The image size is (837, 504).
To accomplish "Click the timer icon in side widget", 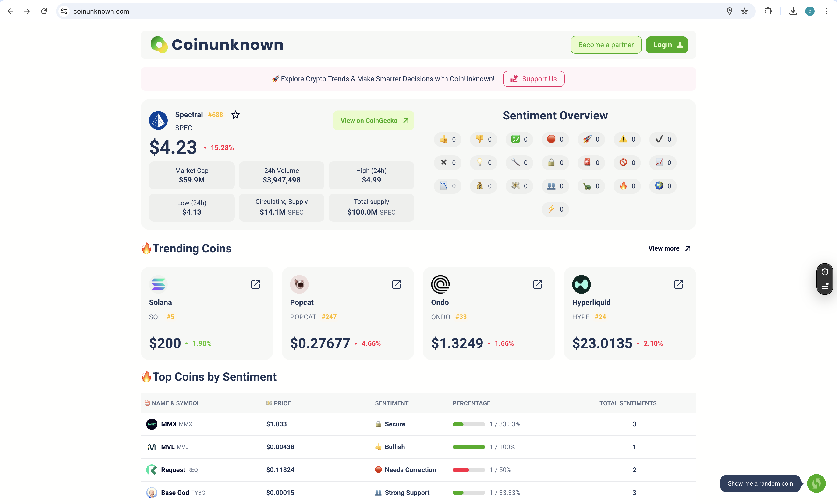I will [x=825, y=272].
